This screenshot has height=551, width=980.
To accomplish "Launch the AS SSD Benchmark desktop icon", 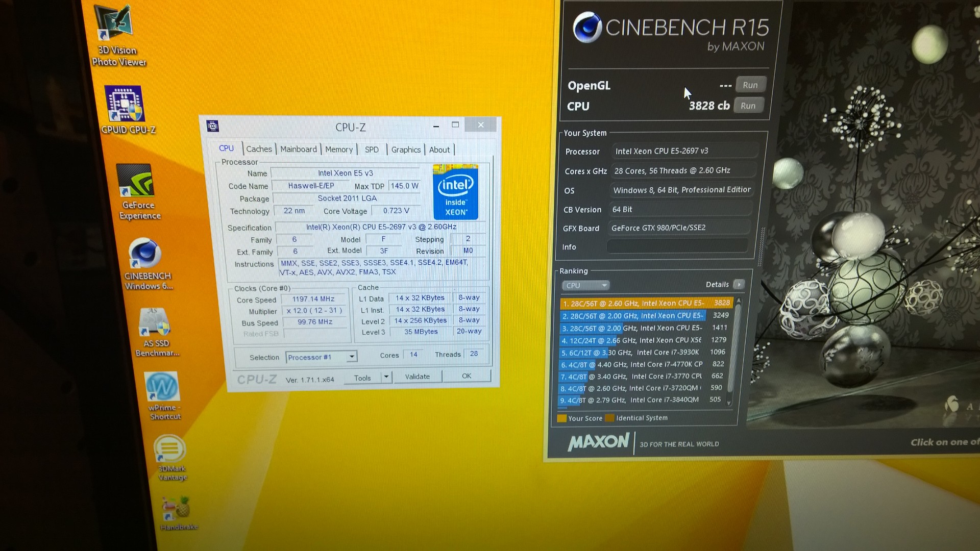I will pos(157,332).
